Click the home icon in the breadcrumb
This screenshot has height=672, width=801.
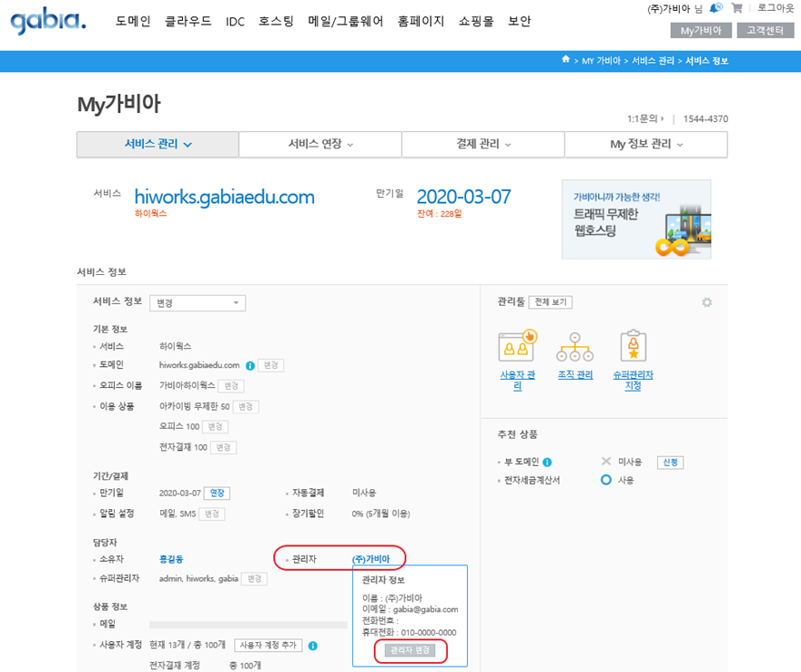pyautogui.click(x=566, y=61)
